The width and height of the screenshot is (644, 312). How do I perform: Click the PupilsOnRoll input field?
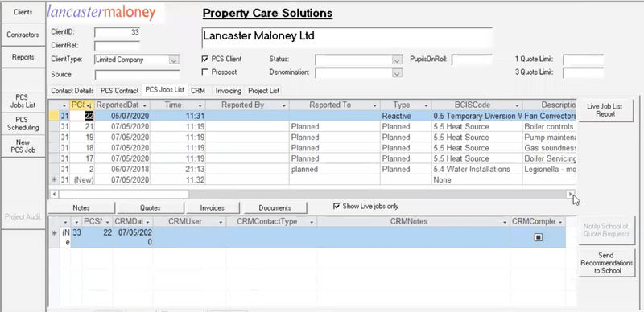(x=472, y=60)
